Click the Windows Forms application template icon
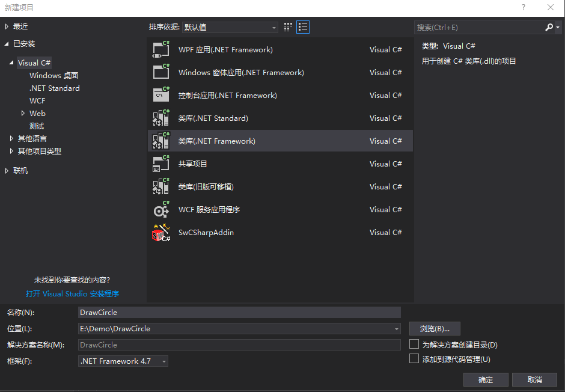565x392 pixels. (x=160, y=72)
